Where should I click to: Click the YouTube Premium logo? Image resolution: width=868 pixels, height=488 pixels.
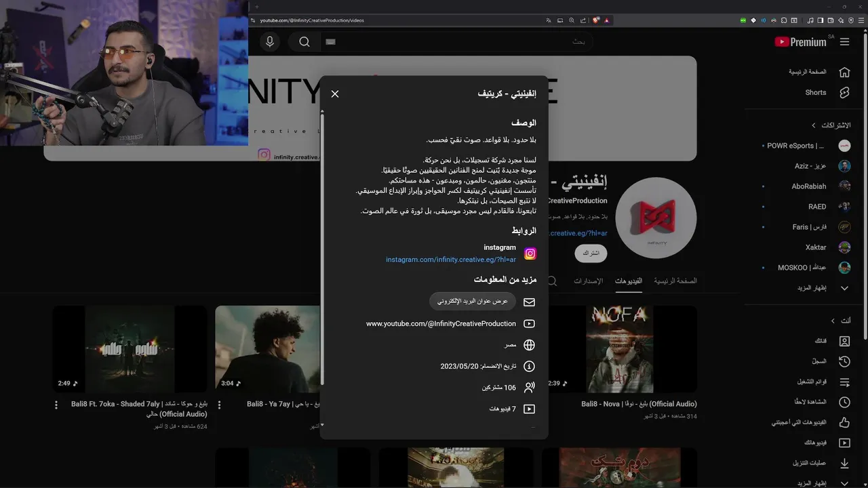pyautogui.click(x=800, y=42)
